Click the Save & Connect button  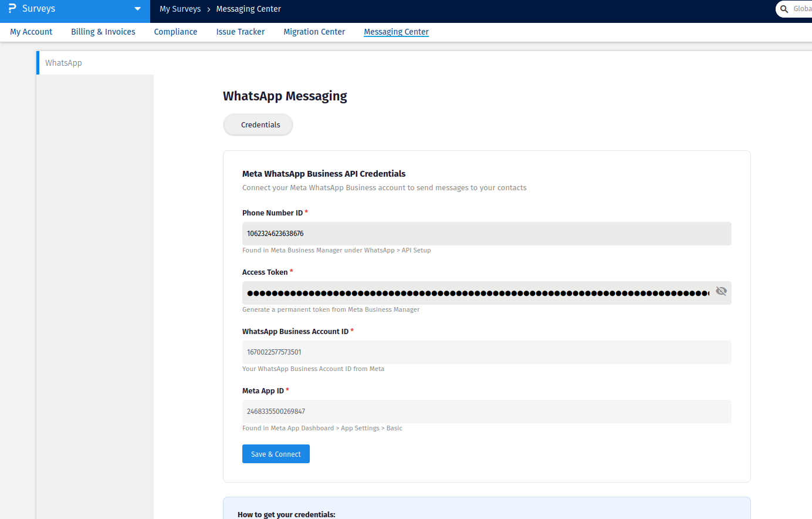[x=276, y=454]
